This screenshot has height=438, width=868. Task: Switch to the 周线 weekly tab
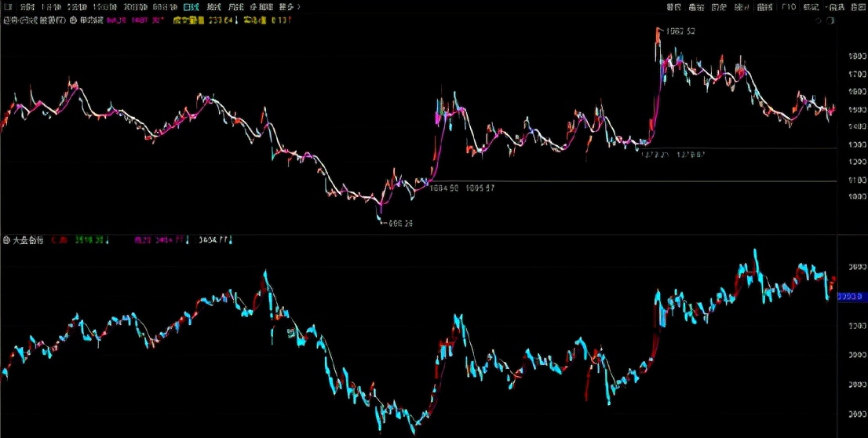(x=213, y=8)
